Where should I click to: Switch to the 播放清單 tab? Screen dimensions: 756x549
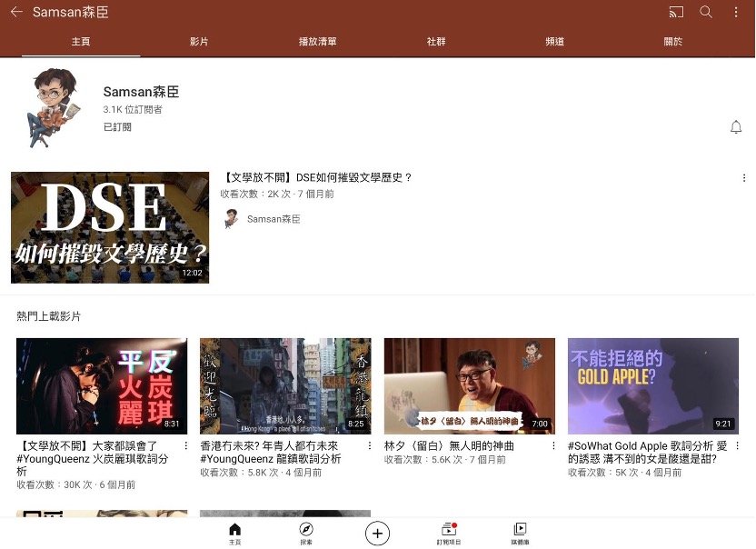pos(317,42)
